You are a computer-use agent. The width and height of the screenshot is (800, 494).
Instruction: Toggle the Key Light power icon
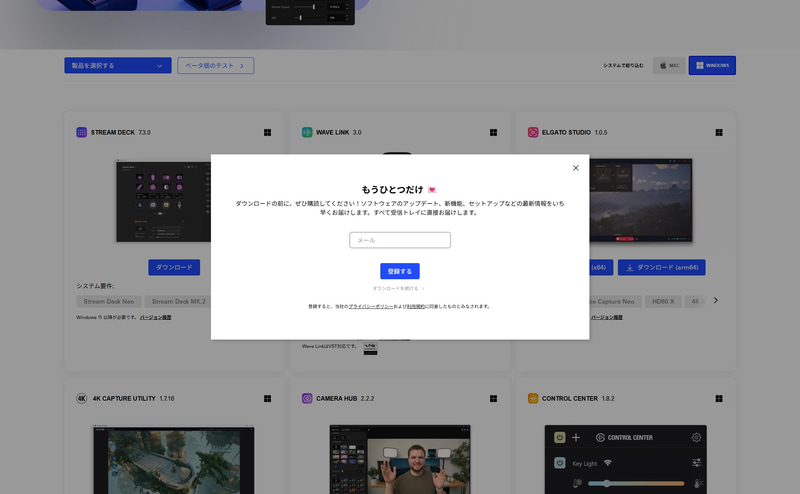pyautogui.click(x=560, y=463)
